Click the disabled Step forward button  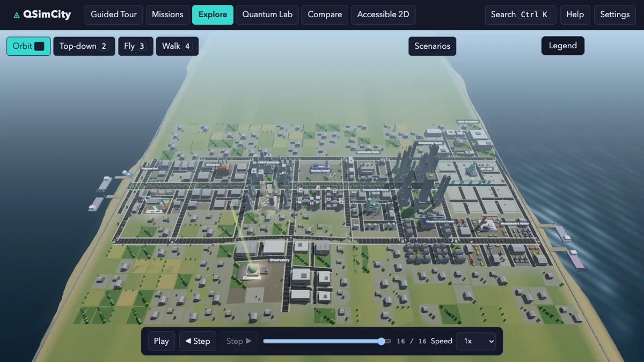(239, 341)
